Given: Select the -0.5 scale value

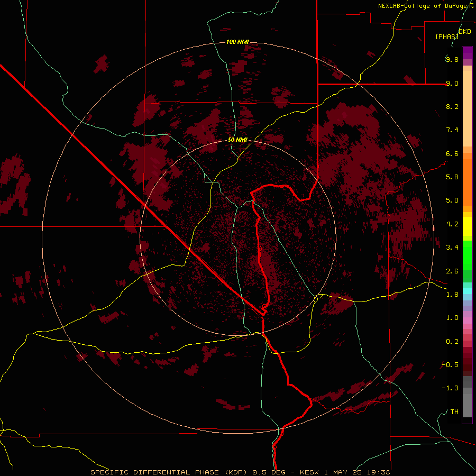Looking at the screenshot, I should tap(450, 365).
